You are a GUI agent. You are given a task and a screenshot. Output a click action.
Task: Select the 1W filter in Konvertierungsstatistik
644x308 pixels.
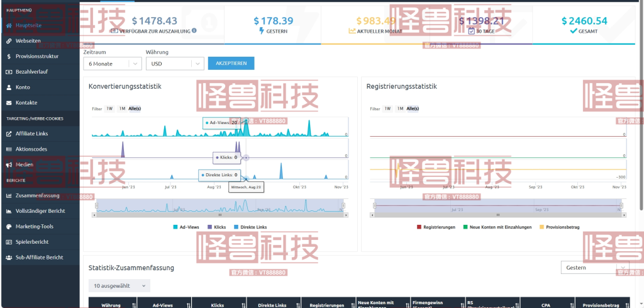(109, 109)
